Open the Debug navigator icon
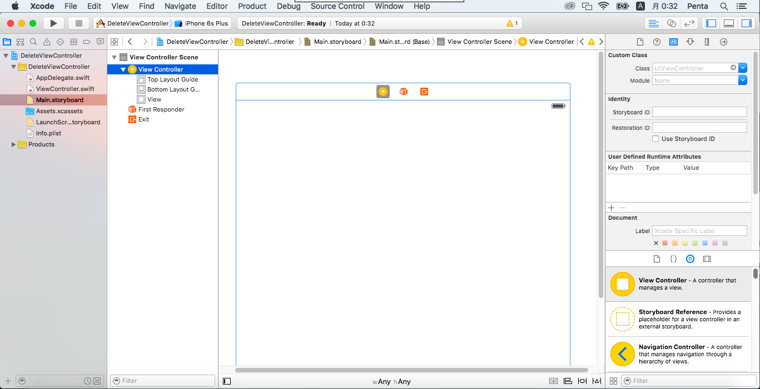The image size is (760, 389). 74,42
